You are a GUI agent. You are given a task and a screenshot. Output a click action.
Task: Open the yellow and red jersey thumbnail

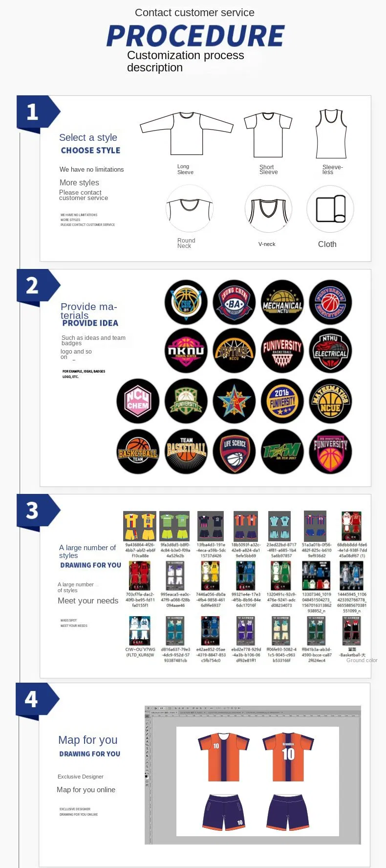[x=140, y=526]
